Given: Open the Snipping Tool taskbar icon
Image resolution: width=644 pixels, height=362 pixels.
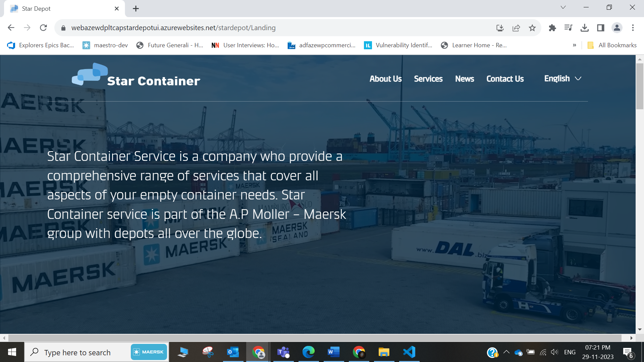Looking at the screenshot, I should tap(208, 352).
